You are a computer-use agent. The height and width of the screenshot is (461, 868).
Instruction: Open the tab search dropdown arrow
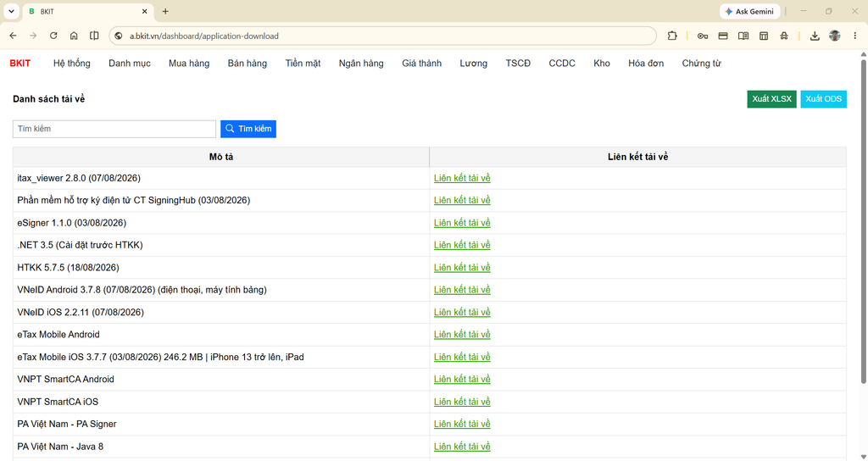point(11,12)
